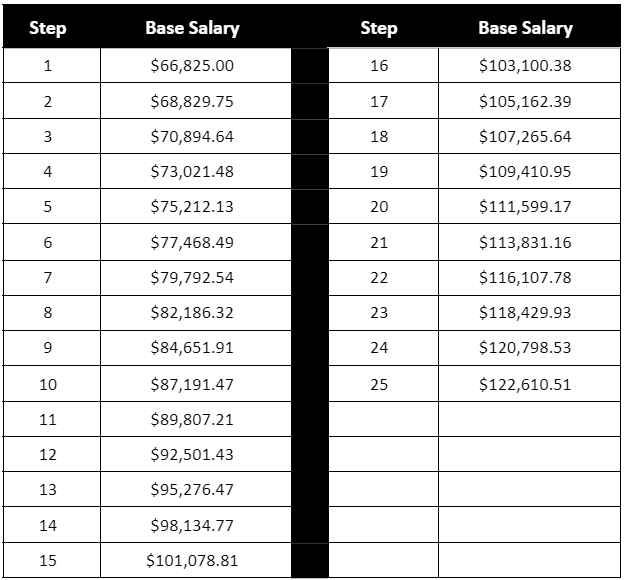Click the step 5 number cell
The width and height of the screenshot is (624, 580).
point(48,207)
